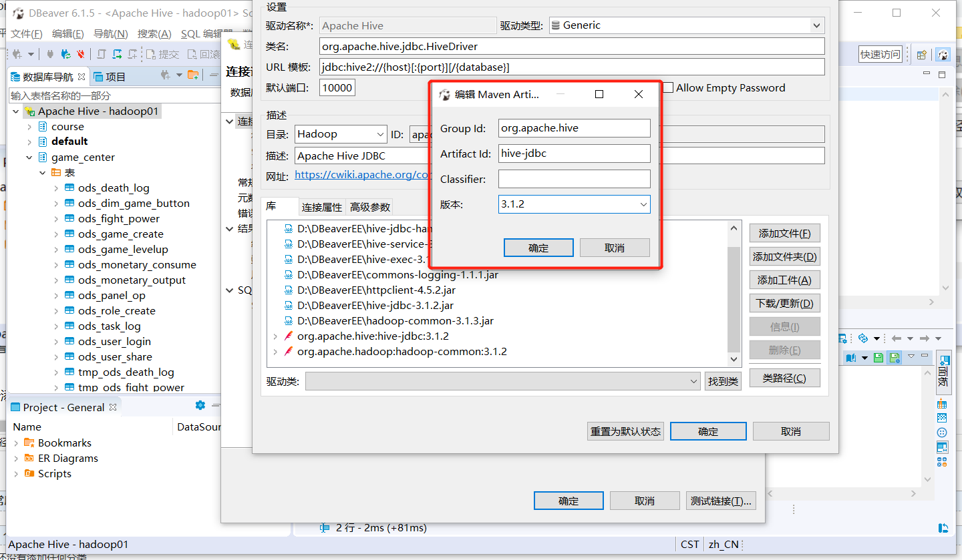
Task: Click the new connection plug icon in main toolbar
Action: (x=17, y=54)
